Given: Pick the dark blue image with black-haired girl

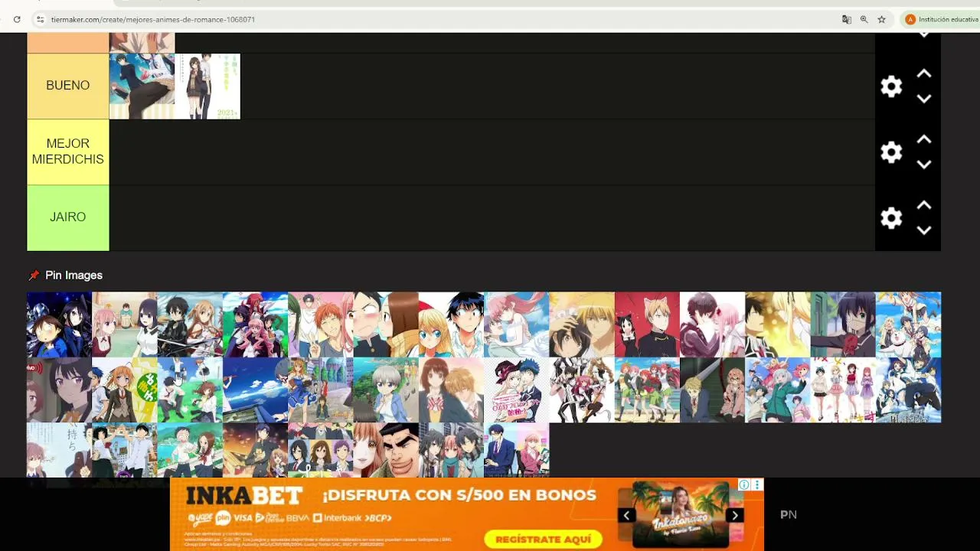Looking at the screenshot, I should pyautogui.click(x=59, y=324).
